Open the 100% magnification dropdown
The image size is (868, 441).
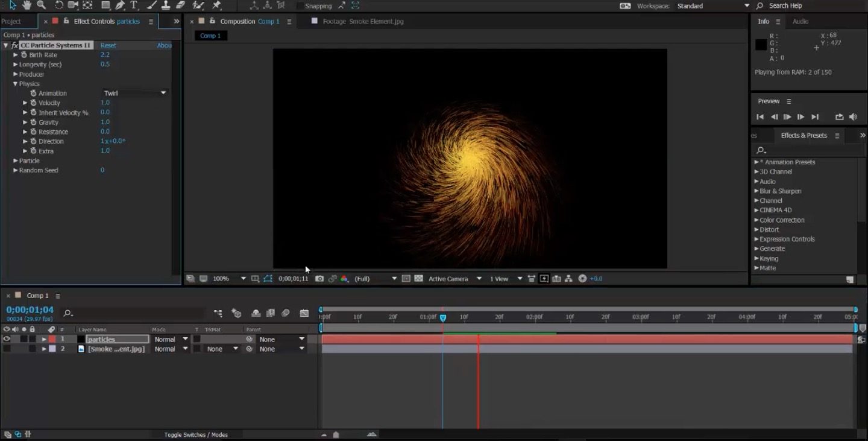229,279
